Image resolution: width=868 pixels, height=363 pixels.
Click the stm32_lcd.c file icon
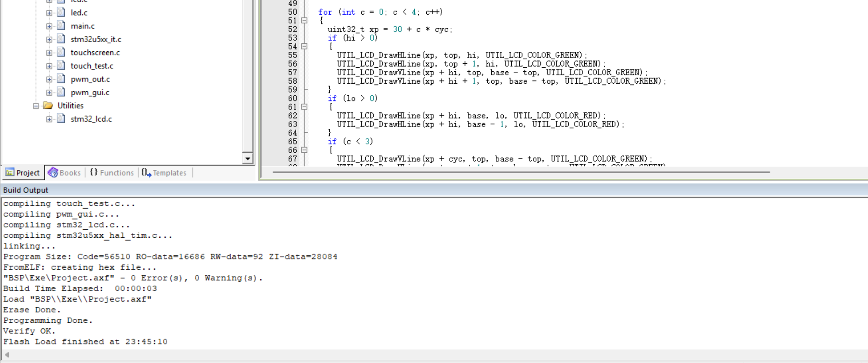(61, 119)
